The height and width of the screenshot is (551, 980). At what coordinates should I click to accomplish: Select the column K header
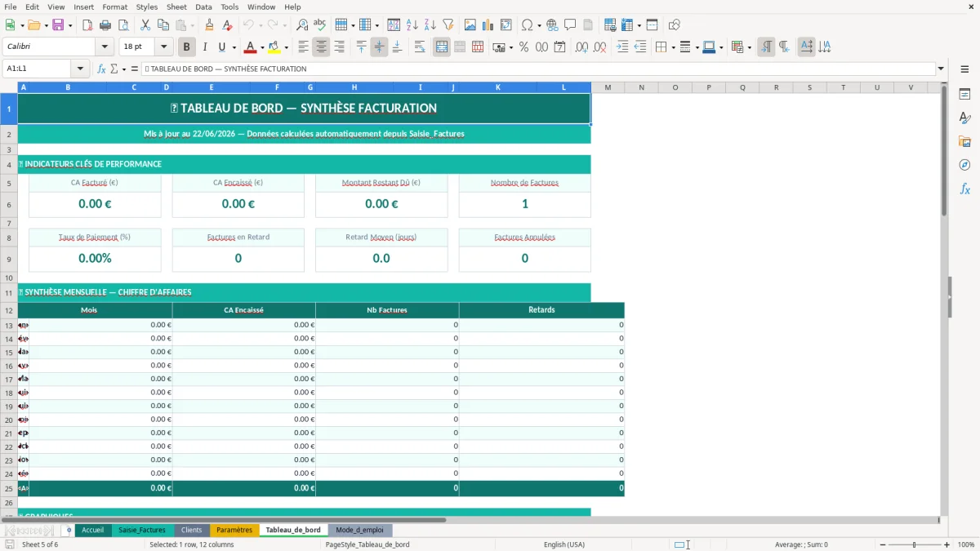(x=498, y=87)
